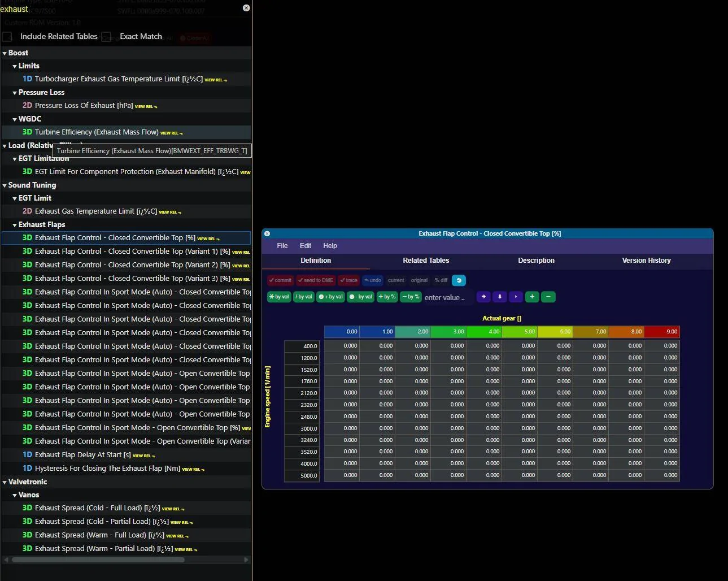
Task: Click the right-arrow fill button
Action: (x=483, y=297)
